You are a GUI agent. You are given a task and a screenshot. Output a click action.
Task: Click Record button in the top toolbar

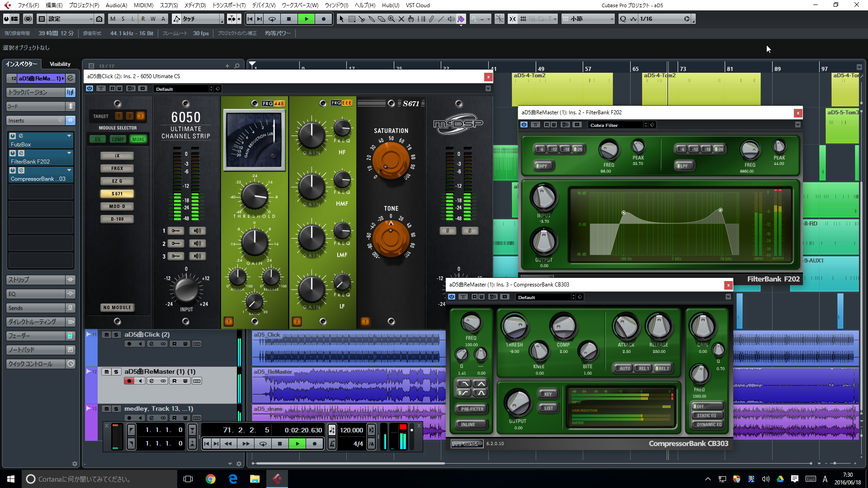tap(323, 19)
